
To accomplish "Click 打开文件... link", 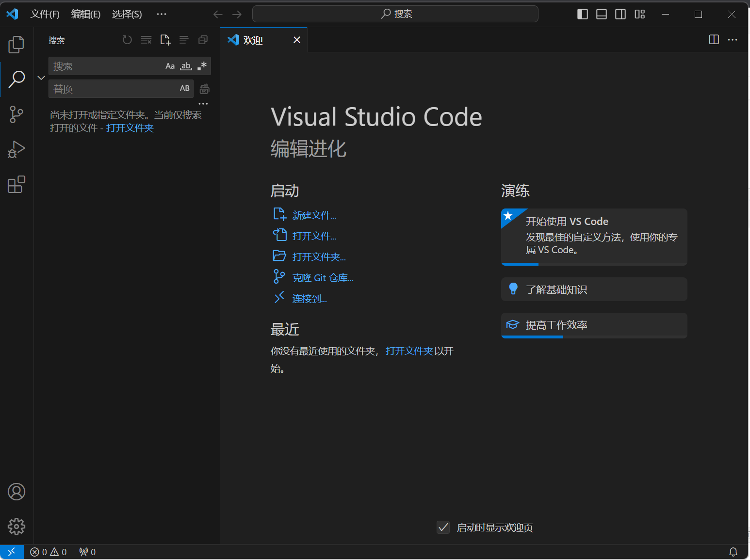I will (x=314, y=236).
